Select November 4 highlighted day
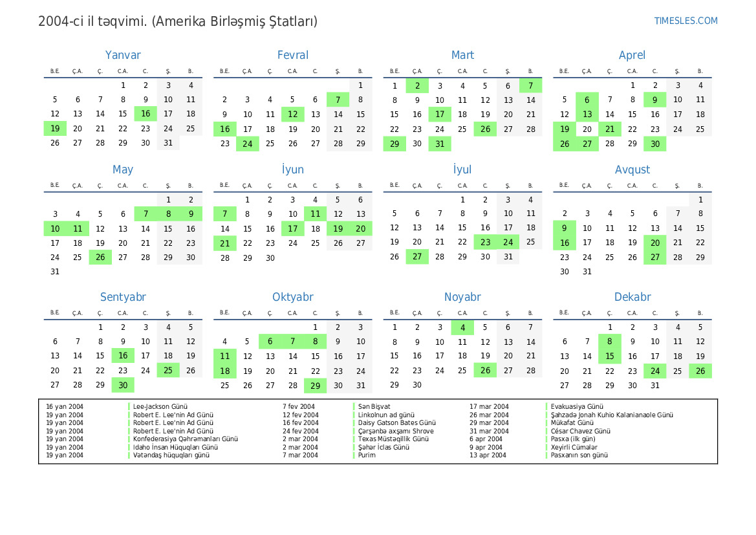756x535 pixels. pos(462,327)
